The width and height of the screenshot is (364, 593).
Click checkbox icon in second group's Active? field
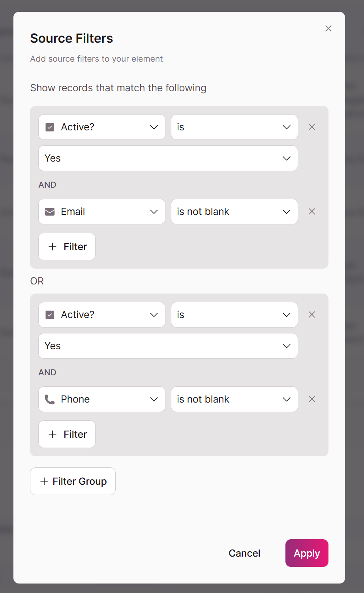50,315
